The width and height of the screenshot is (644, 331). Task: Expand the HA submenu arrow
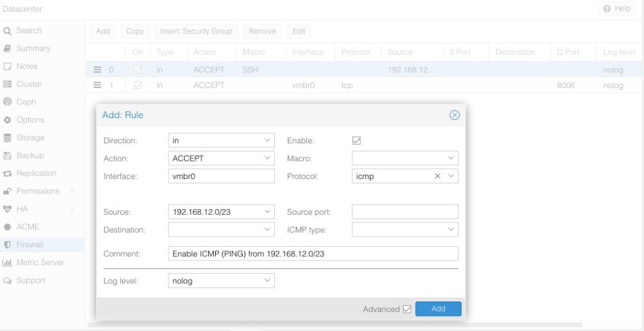point(73,209)
